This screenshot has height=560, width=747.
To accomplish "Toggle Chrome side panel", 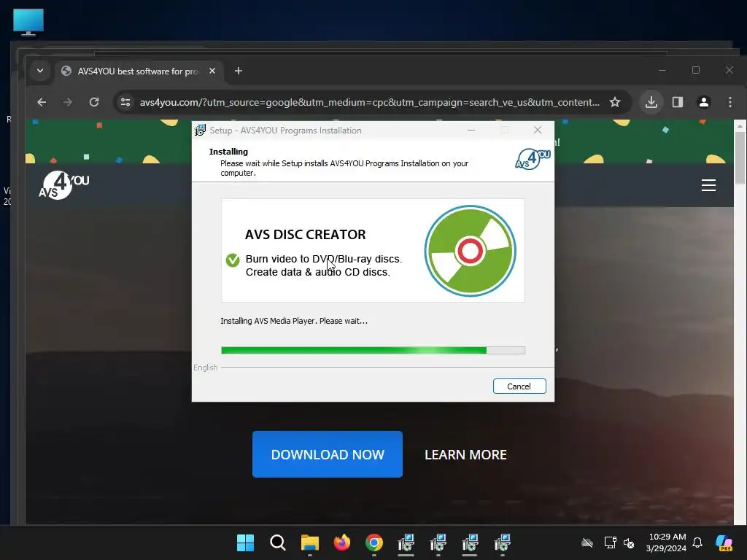I will click(x=678, y=102).
